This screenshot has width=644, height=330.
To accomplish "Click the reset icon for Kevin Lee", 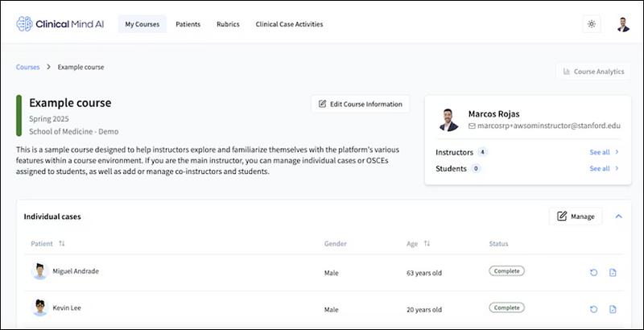I will [x=593, y=309].
